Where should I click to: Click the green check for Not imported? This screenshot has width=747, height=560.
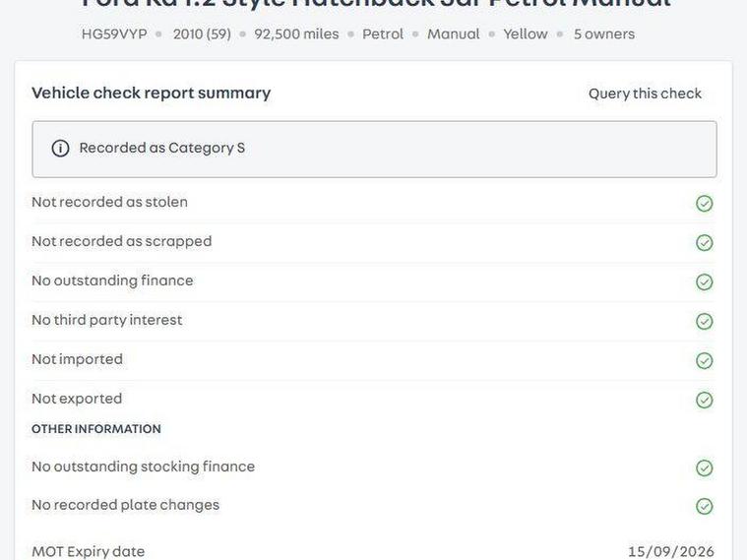click(x=704, y=361)
